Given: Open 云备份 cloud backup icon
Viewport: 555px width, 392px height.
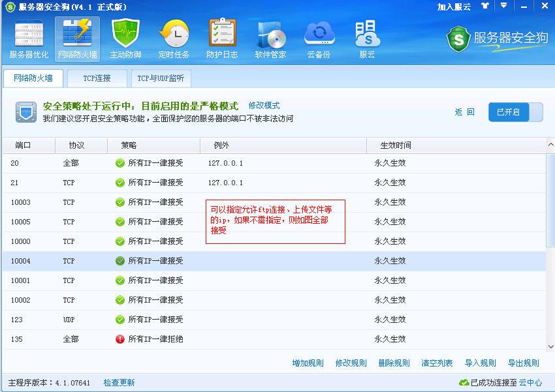Looking at the screenshot, I should click(x=319, y=39).
